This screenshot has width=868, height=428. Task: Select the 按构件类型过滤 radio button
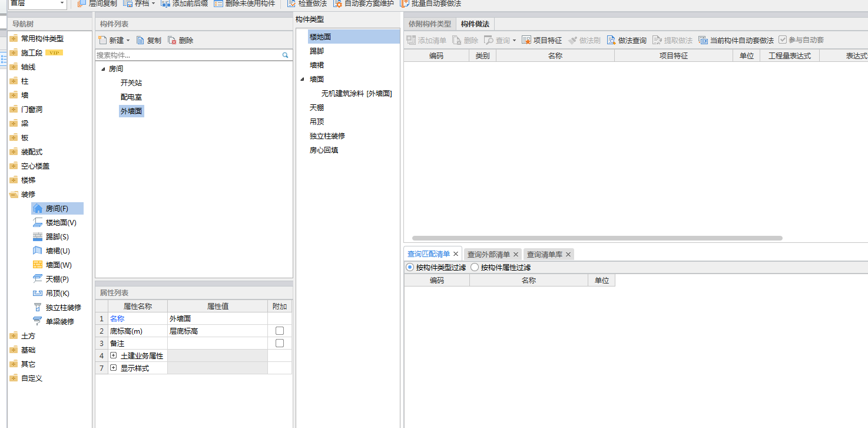(x=410, y=267)
